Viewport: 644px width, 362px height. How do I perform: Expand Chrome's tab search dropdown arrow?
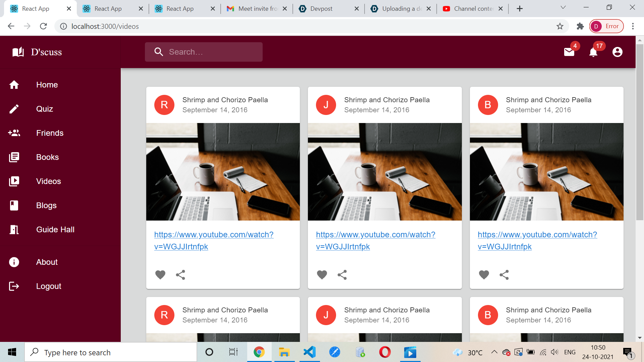563,8
